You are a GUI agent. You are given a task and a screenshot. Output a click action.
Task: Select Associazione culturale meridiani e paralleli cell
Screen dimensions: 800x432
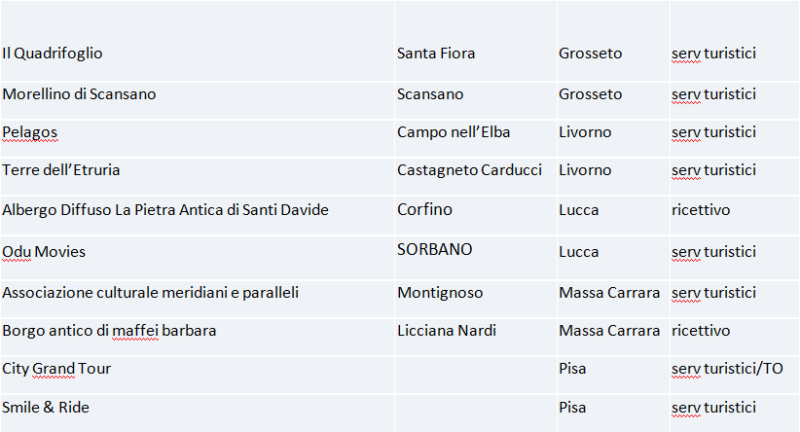[x=150, y=293]
